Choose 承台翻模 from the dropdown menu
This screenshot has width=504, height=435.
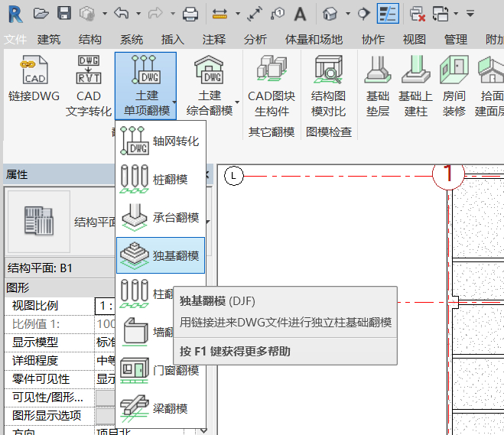coord(161,217)
